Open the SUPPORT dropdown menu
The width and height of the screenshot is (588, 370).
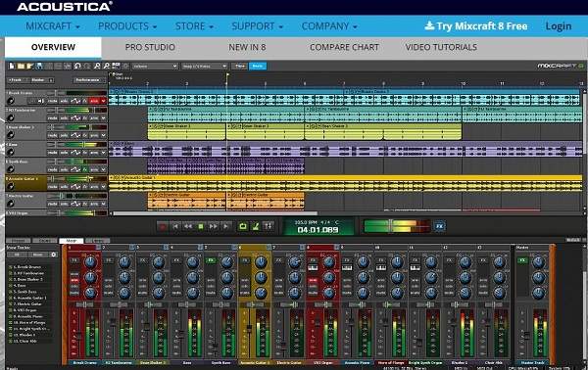click(x=257, y=26)
